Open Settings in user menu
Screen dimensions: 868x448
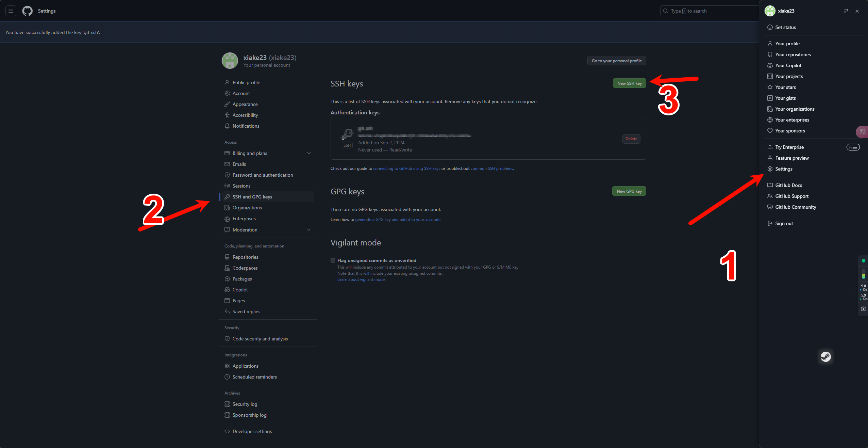813,169
